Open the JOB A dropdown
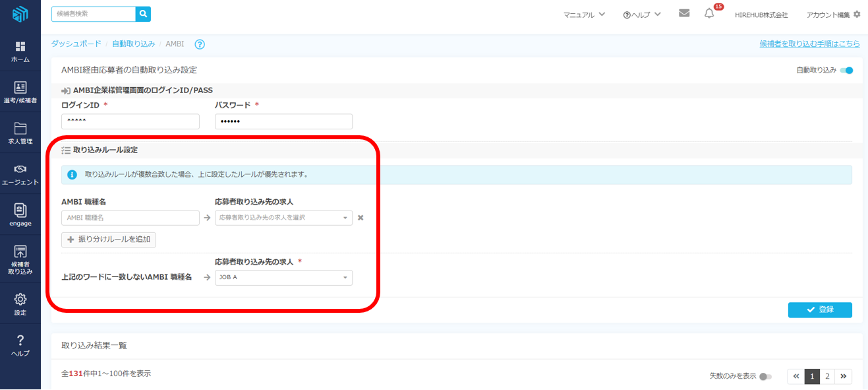 283,278
